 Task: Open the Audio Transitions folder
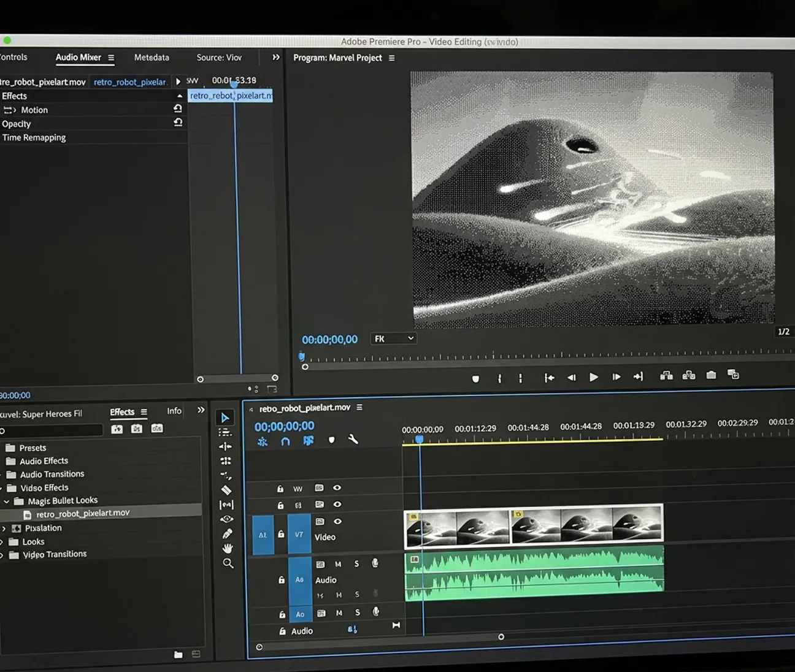(52, 474)
